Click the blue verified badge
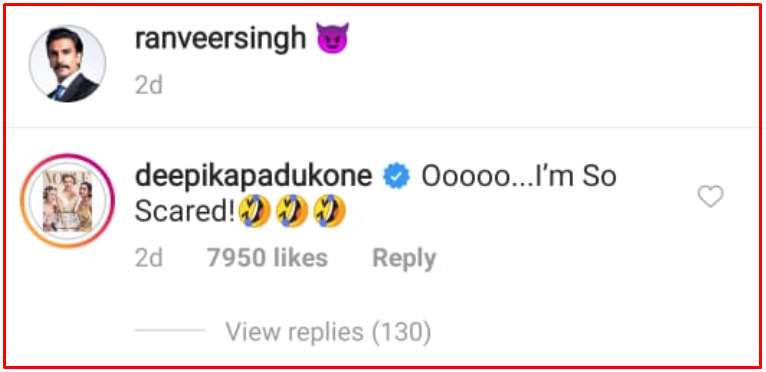The image size is (766, 372). 396,178
